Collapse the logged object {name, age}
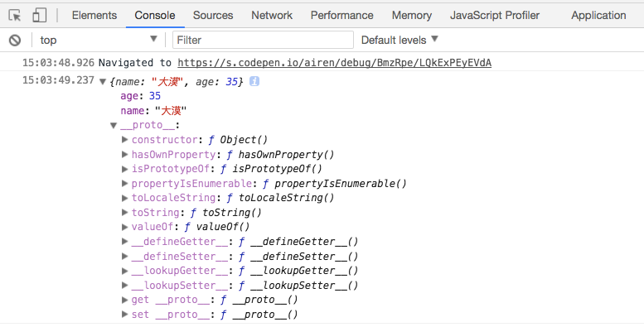 [x=103, y=82]
